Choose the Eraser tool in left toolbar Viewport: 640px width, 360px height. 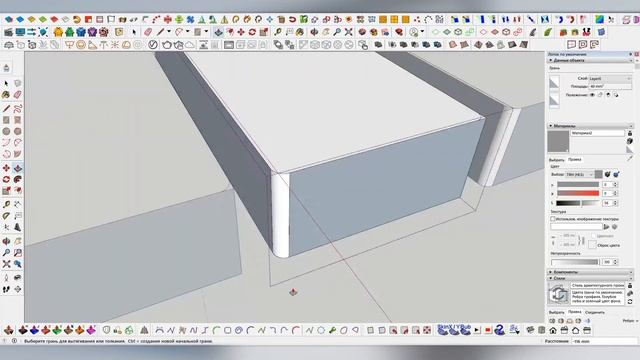tap(18, 95)
